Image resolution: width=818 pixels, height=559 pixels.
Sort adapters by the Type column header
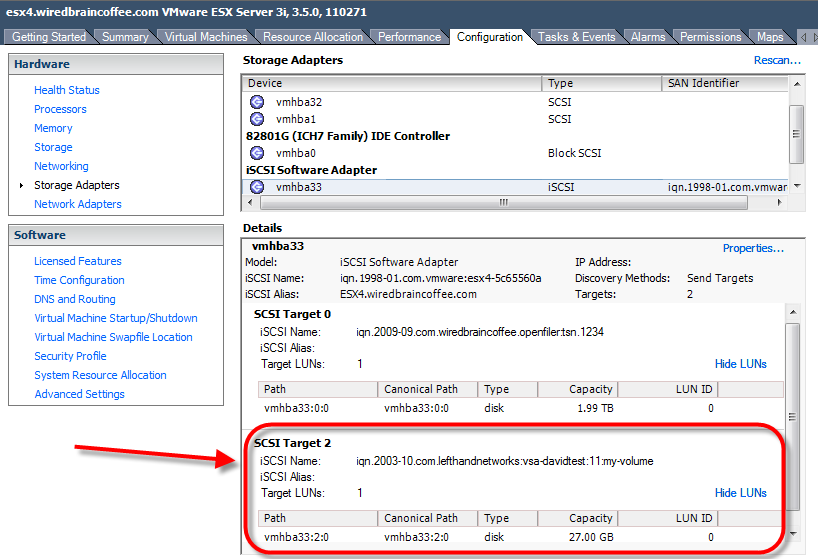click(600, 83)
